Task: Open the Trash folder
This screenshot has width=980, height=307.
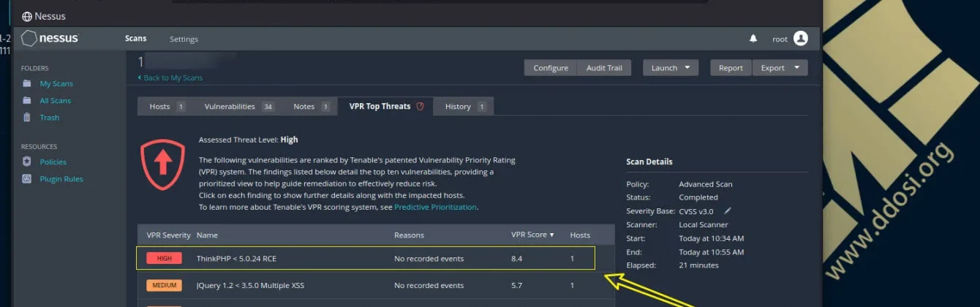Action: coord(50,117)
